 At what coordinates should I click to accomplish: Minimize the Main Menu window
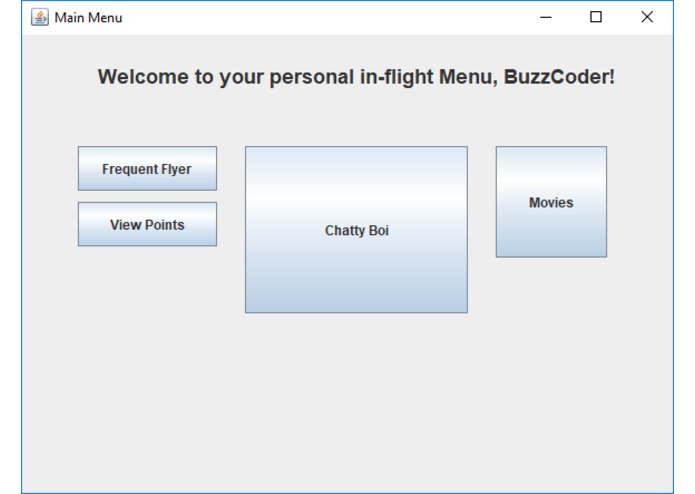pyautogui.click(x=546, y=17)
